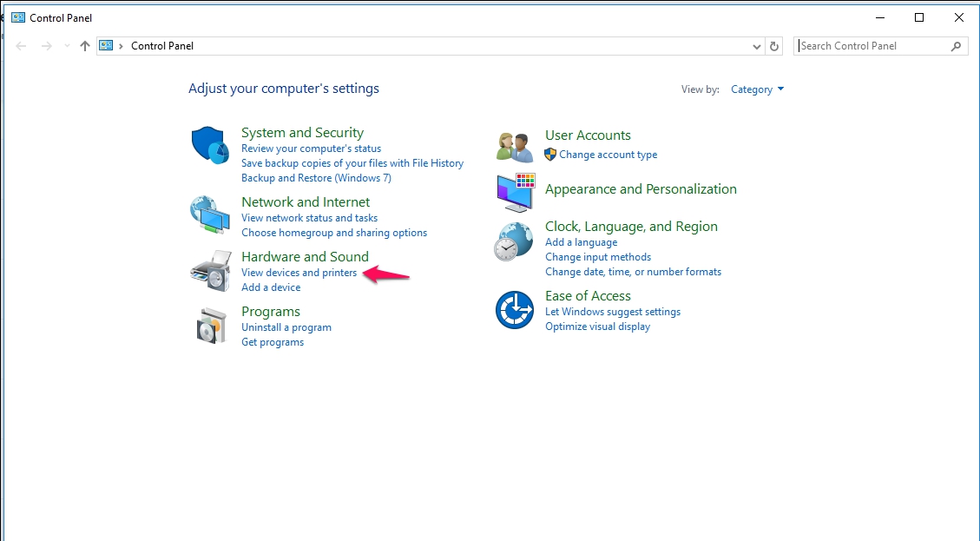This screenshot has width=980, height=541.
Task: Click the shield icon beside Change account type
Action: [x=550, y=154]
